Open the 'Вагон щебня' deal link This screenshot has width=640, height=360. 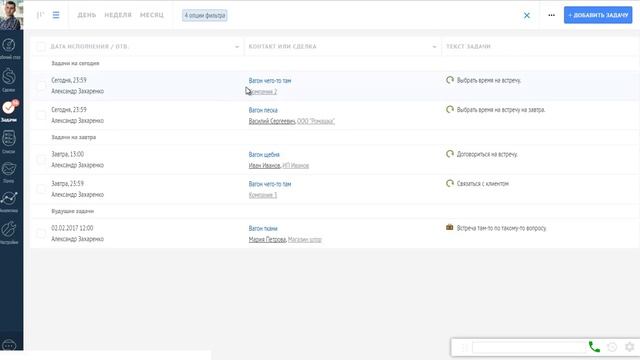point(264,155)
